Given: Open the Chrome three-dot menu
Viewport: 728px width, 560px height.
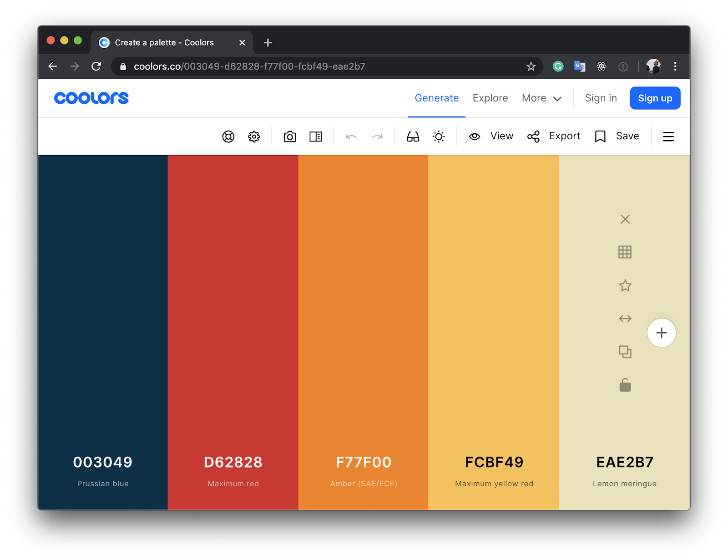Looking at the screenshot, I should [675, 66].
